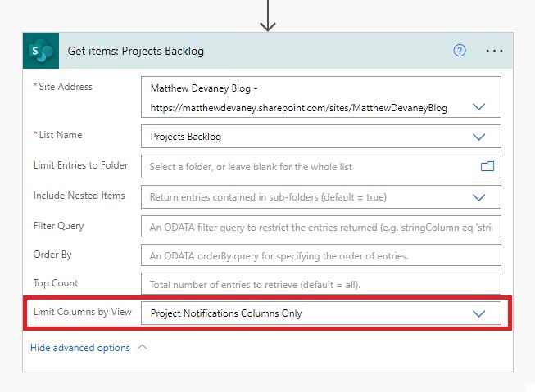535x392 pixels.
Task: Click the Get items: Projects Backlog header title
Action: pyautogui.click(x=135, y=51)
